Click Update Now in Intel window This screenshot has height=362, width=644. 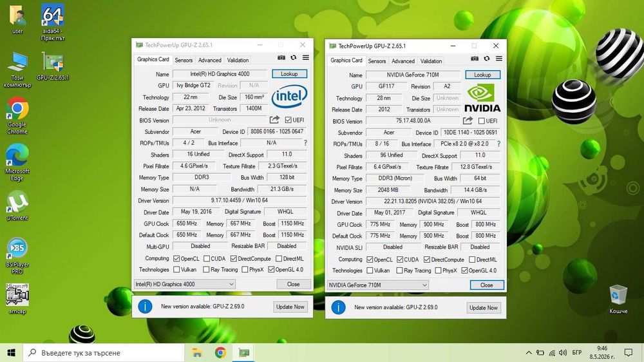click(x=290, y=307)
